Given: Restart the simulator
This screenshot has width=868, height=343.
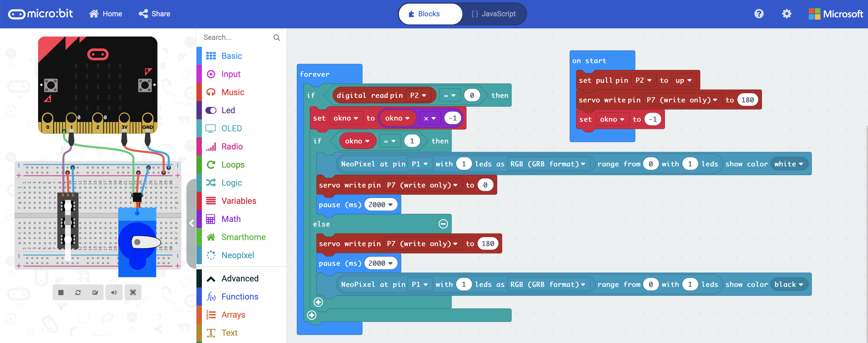Looking at the screenshot, I should pos(78,292).
